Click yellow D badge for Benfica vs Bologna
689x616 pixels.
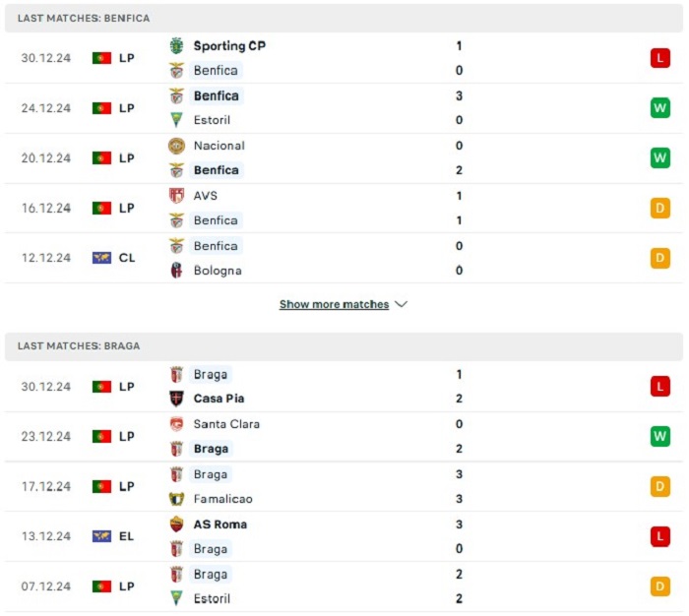point(660,258)
